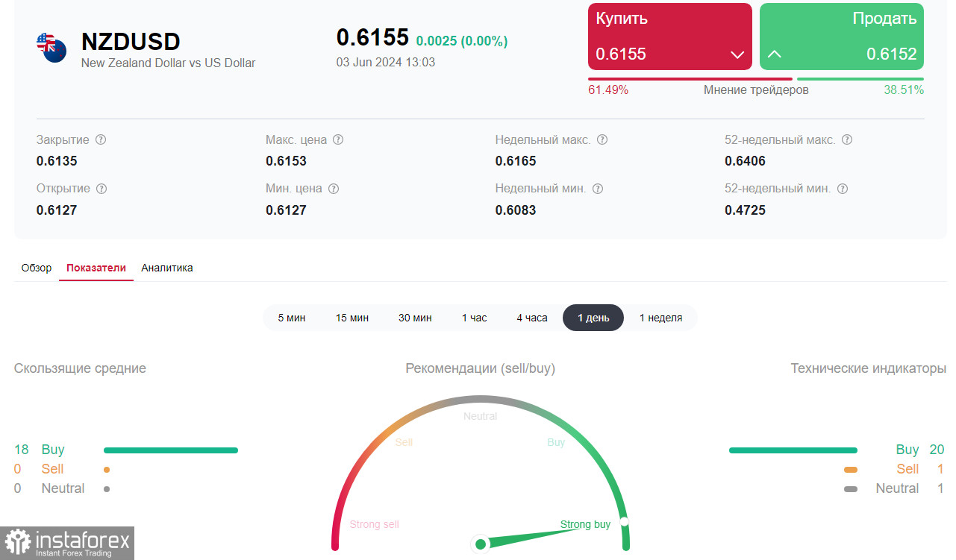Open help icon next to 52-недельный макс.

pyautogui.click(x=847, y=139)
